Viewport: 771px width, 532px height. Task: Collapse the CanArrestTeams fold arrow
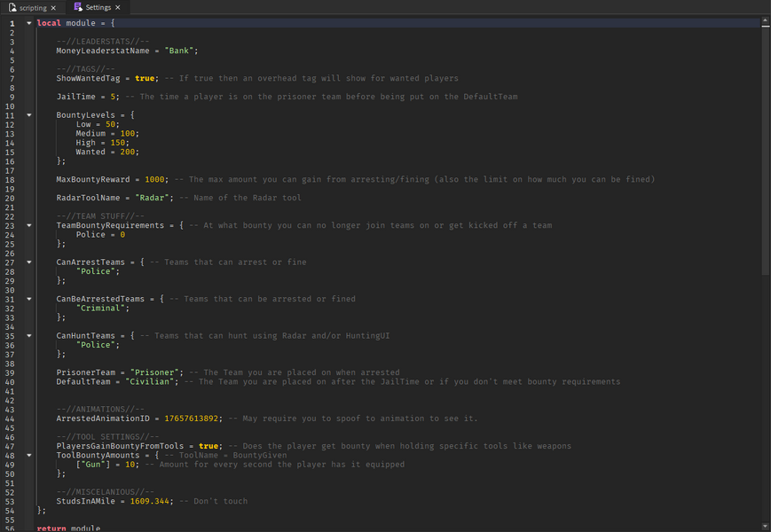[x=29, y=262]
